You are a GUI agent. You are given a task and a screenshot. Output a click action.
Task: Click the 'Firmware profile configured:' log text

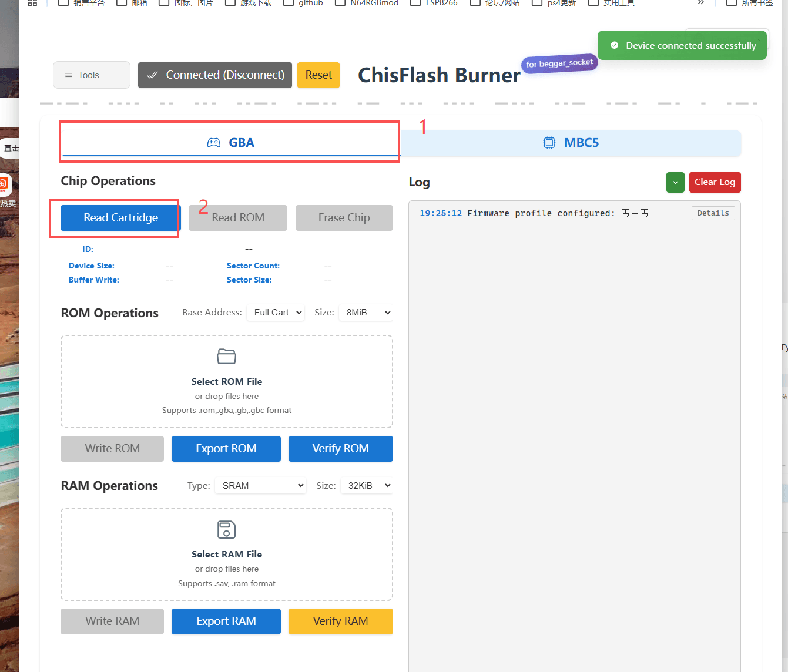pos(541,213)
